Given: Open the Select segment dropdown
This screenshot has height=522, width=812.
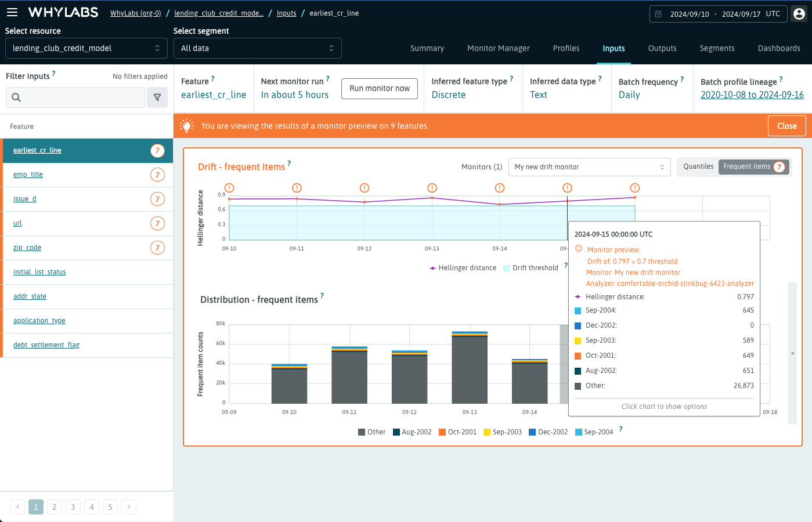Looking at the screenshot, I should [257, 48].
